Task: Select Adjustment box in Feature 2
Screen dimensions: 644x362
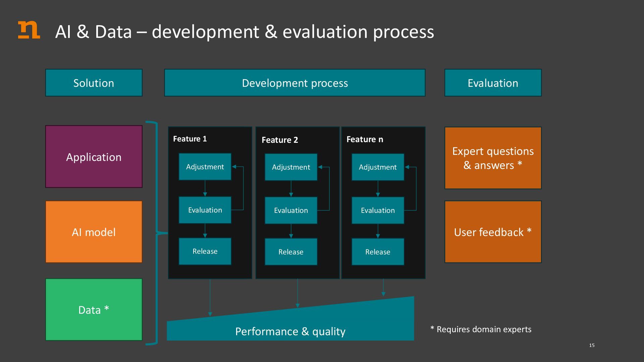Action: click(x=291, y=167)
